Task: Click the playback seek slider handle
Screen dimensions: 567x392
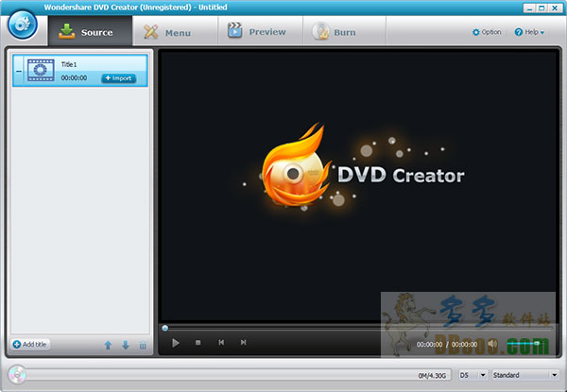Action: tap(164, 328)
